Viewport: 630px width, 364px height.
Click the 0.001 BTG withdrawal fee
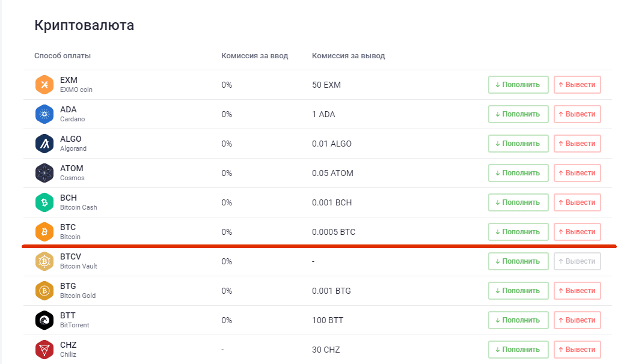point(331,291)
